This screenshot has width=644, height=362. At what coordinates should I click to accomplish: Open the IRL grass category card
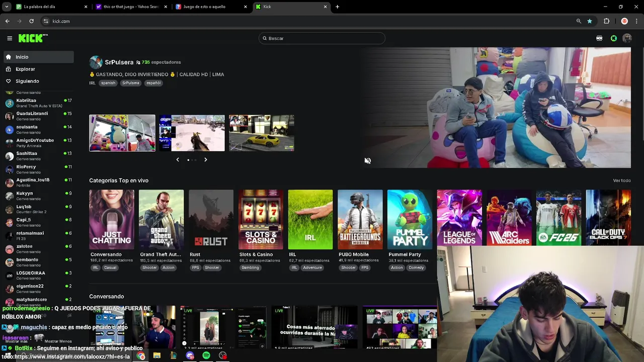[x=310, y=219]
